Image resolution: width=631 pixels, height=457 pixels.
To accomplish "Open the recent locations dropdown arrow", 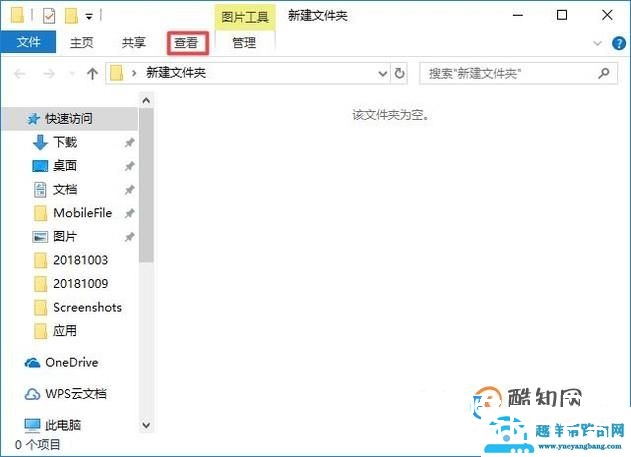I will tap(72, 74).
